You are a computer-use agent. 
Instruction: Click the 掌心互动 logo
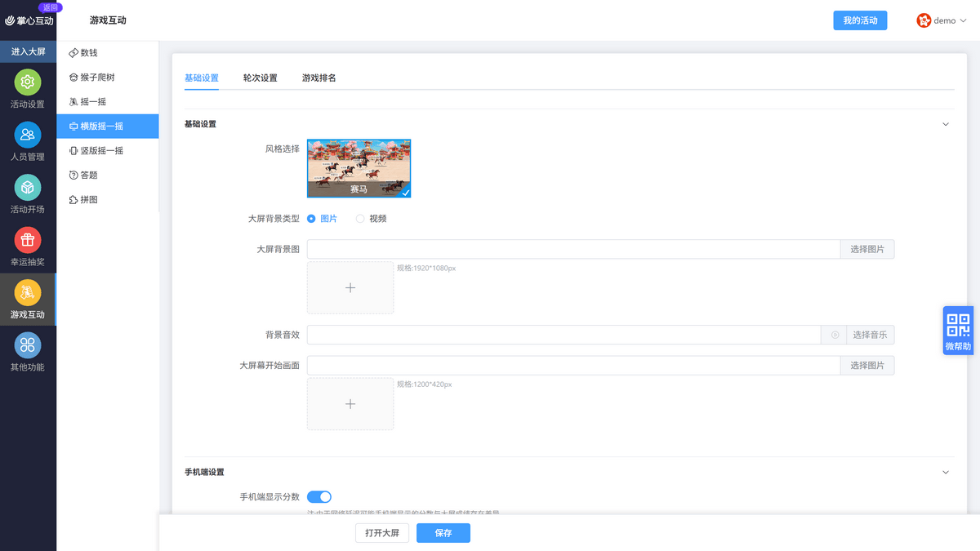coord(29,20)
